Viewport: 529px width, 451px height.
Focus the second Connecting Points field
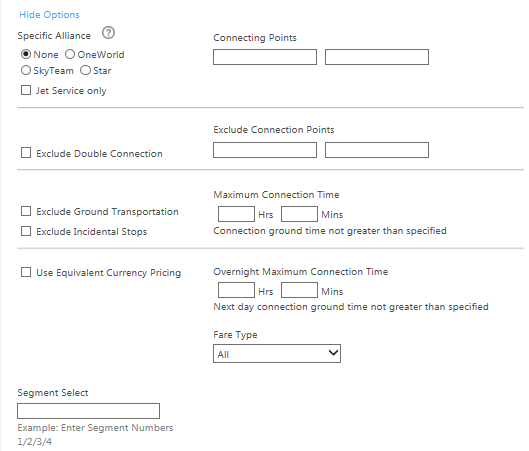point(377,57)
